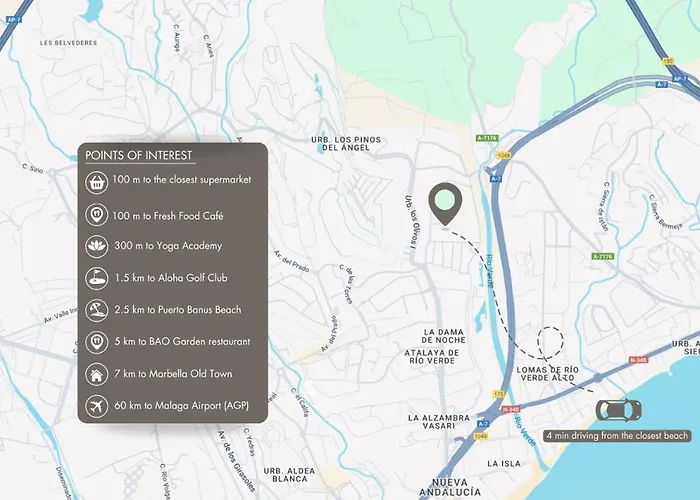700x500 pixels.
Task: Open the '4 min driving from closest beach' label
Action: pos(616,436)
